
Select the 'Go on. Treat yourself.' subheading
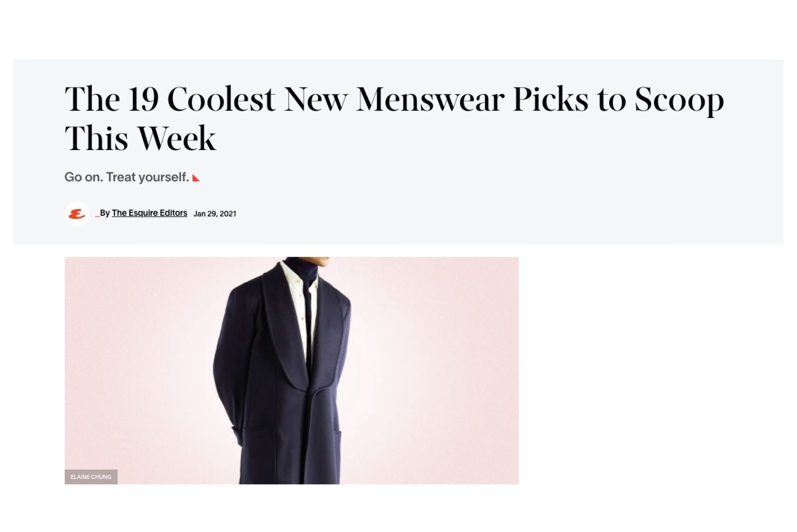click(x=126, y=177)
